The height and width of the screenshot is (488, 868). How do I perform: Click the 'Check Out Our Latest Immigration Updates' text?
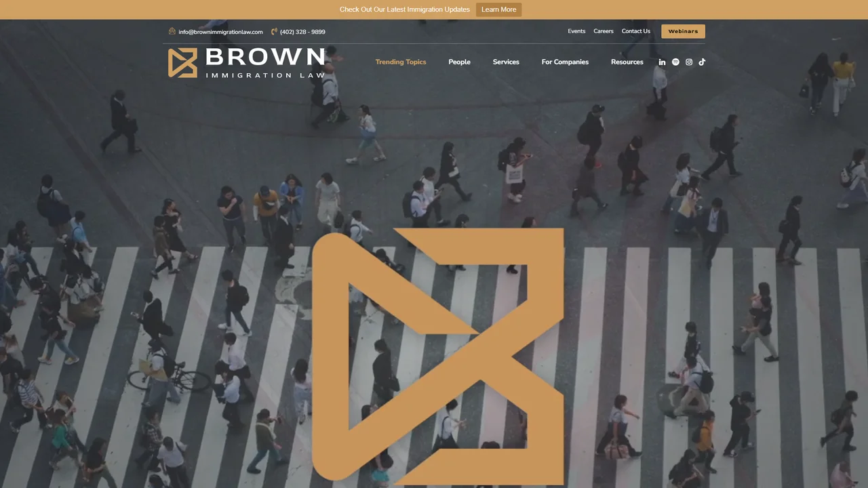[405, 9]
